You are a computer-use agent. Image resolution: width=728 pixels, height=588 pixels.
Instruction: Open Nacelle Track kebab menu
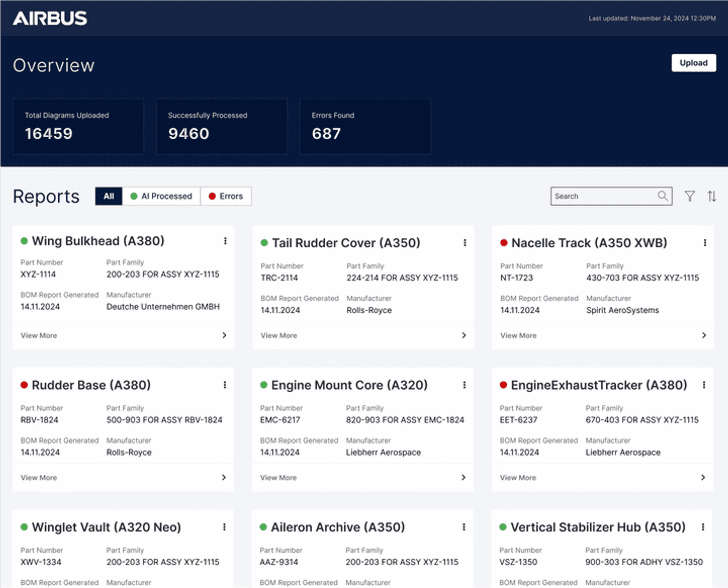pos(705,243)
